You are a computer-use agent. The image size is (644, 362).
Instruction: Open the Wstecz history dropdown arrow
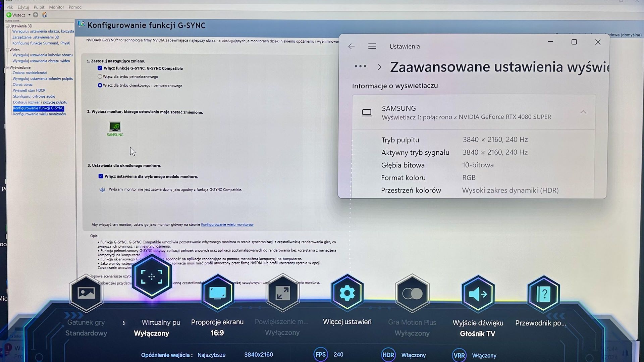[30, 15]
